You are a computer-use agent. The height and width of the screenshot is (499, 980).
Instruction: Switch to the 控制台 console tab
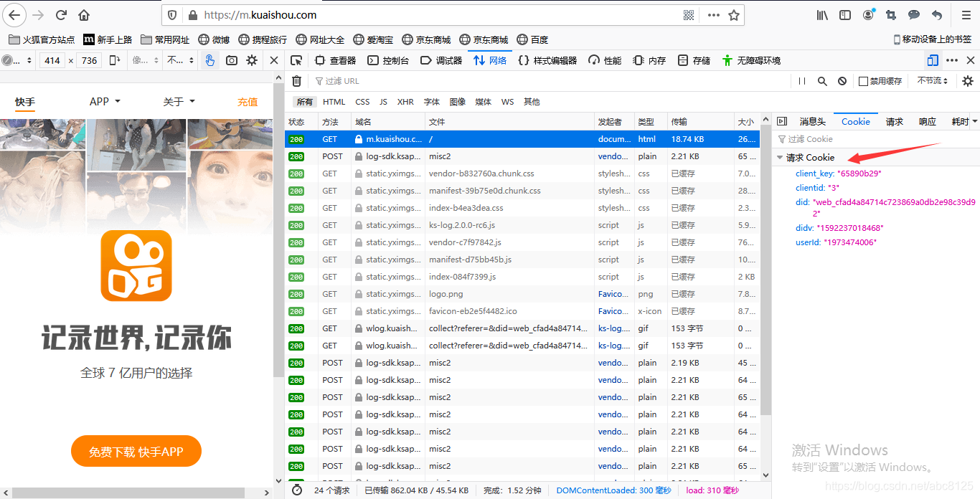(388, 61)
